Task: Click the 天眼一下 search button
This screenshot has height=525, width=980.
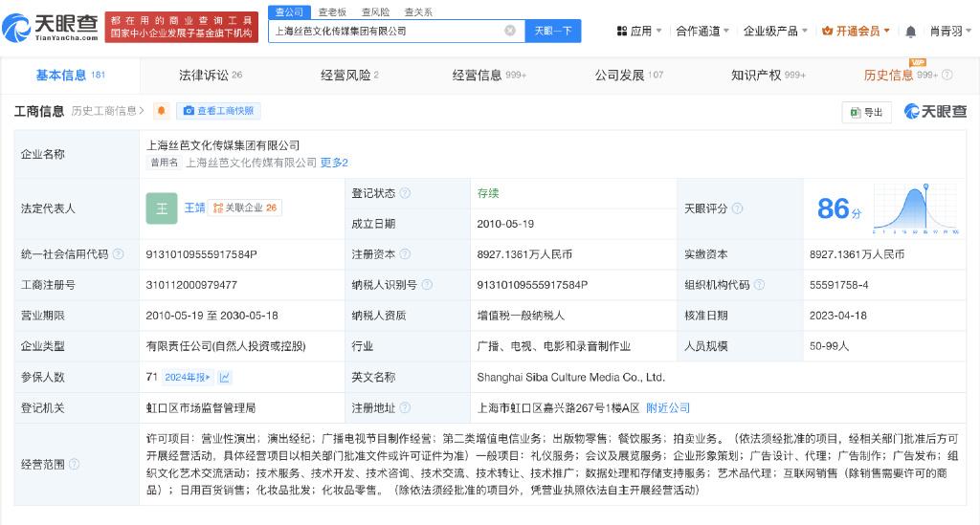Action: click(553, 31)
